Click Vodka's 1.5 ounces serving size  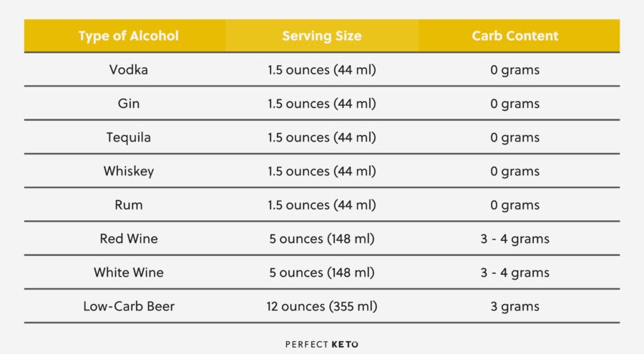click(x=322, y=70)
